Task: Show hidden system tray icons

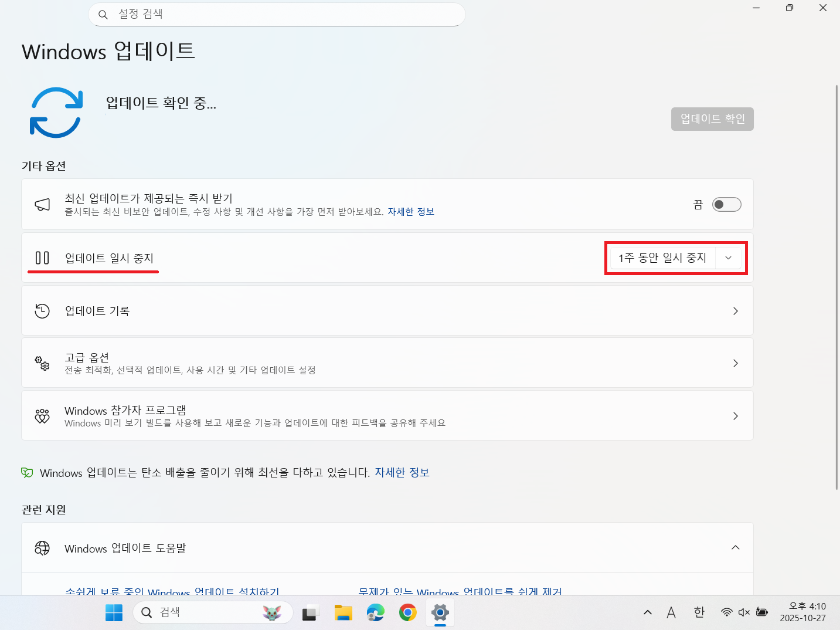Action: (648, 612)
